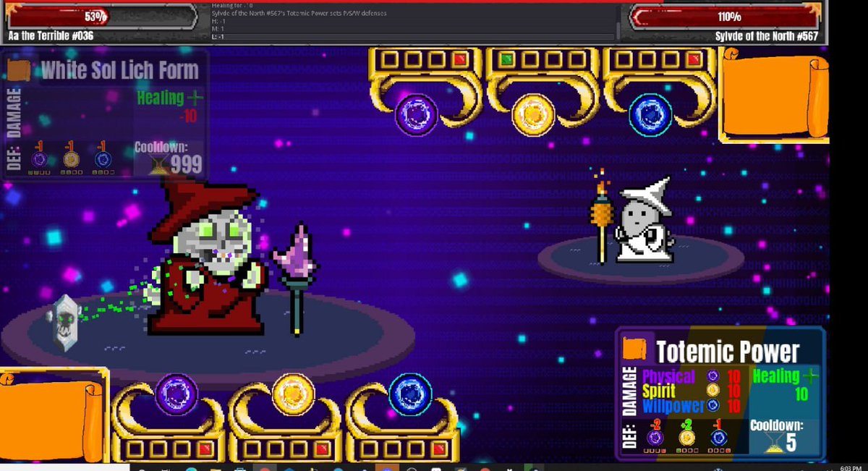Screen dimensions: 868x471
Task: Open the orange scroll beside opponent's orbs
Action: 774,95
